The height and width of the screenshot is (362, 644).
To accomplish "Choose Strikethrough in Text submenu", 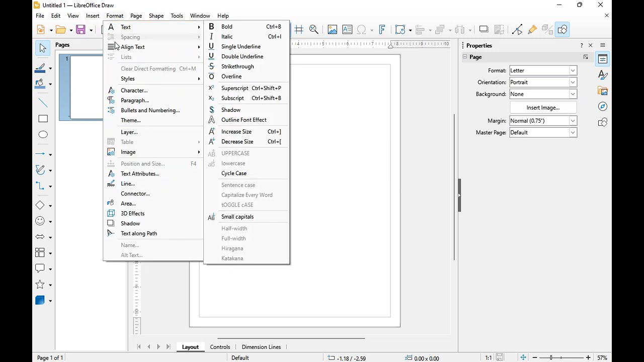I will (x=247, y=66).
